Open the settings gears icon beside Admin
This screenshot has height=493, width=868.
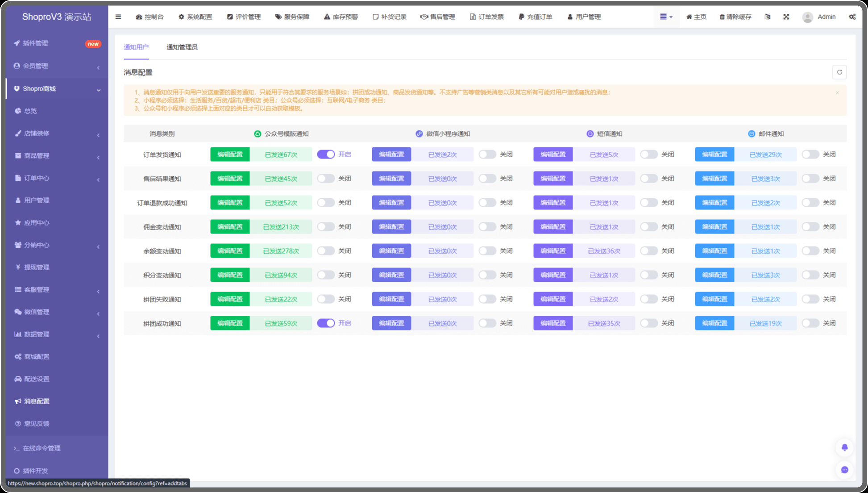[x=852, y=17]
